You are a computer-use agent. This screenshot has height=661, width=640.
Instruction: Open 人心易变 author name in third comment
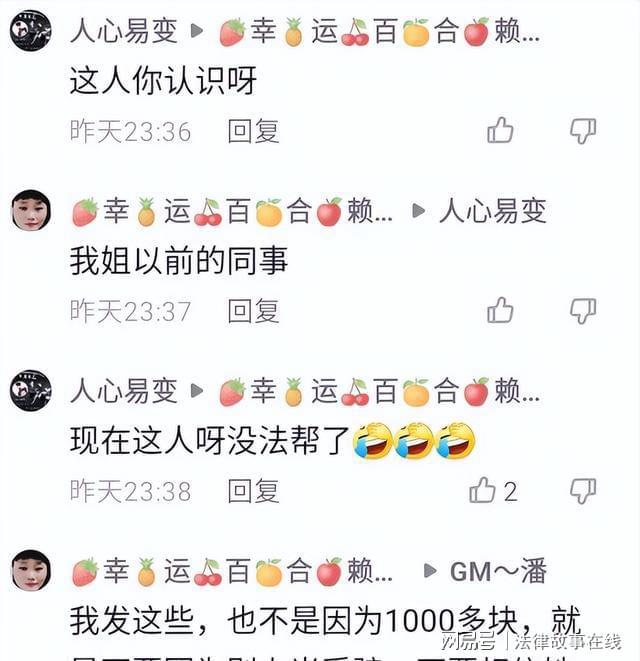pos(124,391)
